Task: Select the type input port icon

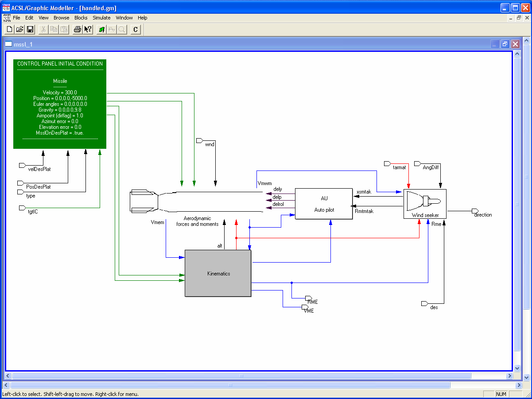Action: [21, 192]
